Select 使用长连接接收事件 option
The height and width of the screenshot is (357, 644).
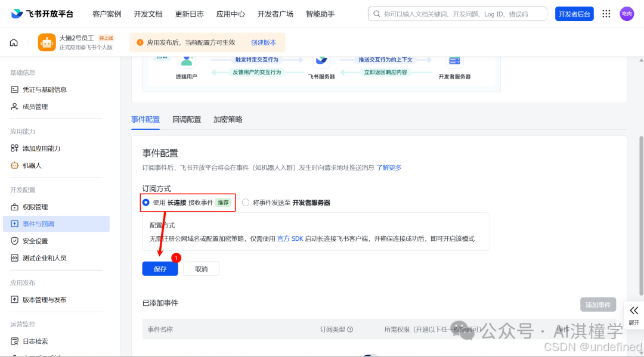tap(146, 203)
